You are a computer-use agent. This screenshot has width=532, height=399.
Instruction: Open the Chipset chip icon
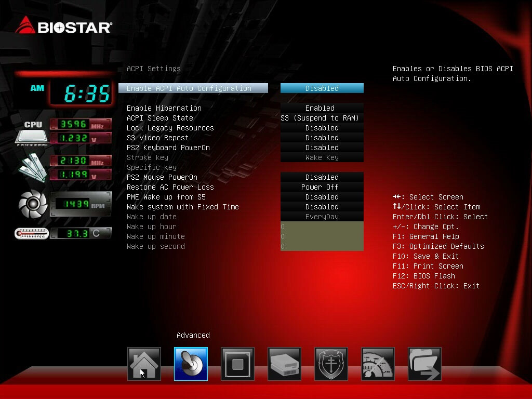[x=237, y=364]
